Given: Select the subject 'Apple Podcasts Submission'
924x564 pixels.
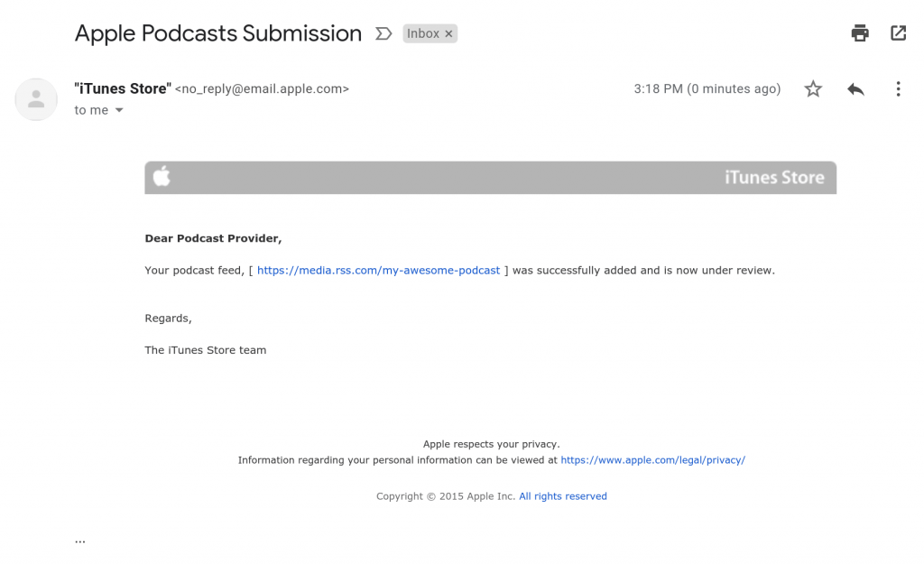Looking at the screenshot, I should click(x=217, y=32).
